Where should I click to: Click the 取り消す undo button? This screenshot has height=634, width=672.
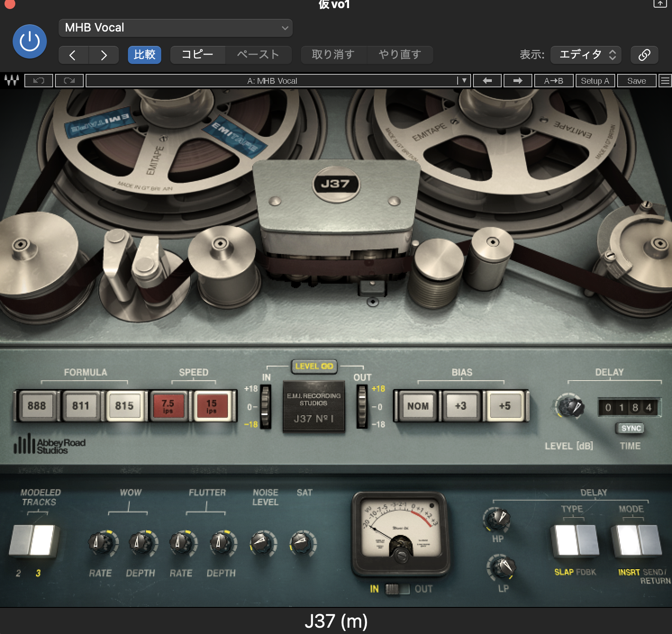click(x=333, y=55)
